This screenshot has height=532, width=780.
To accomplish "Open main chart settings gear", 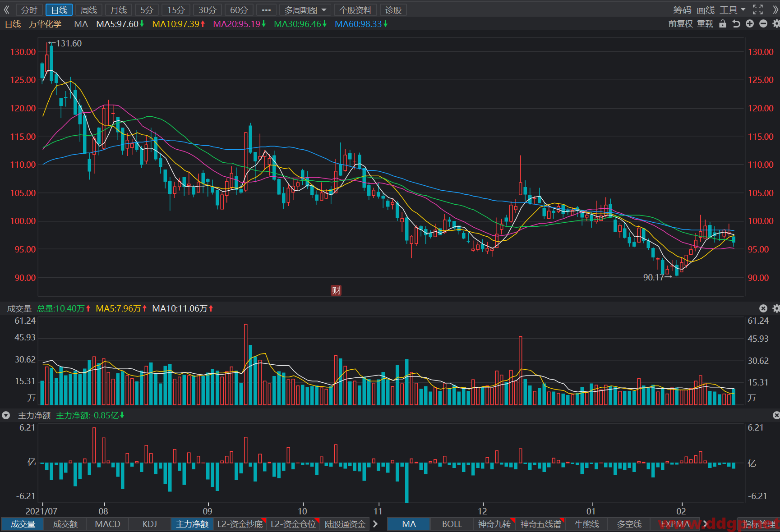I will coord(776,24).
